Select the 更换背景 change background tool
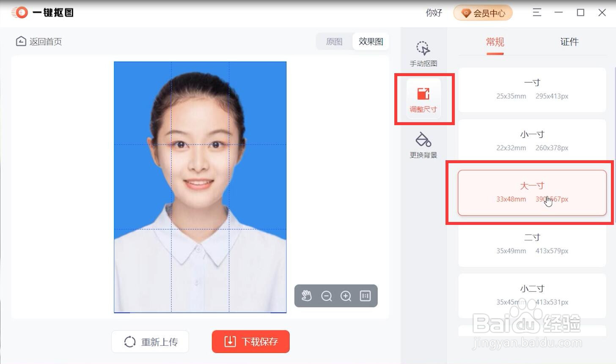 (423, 145)
